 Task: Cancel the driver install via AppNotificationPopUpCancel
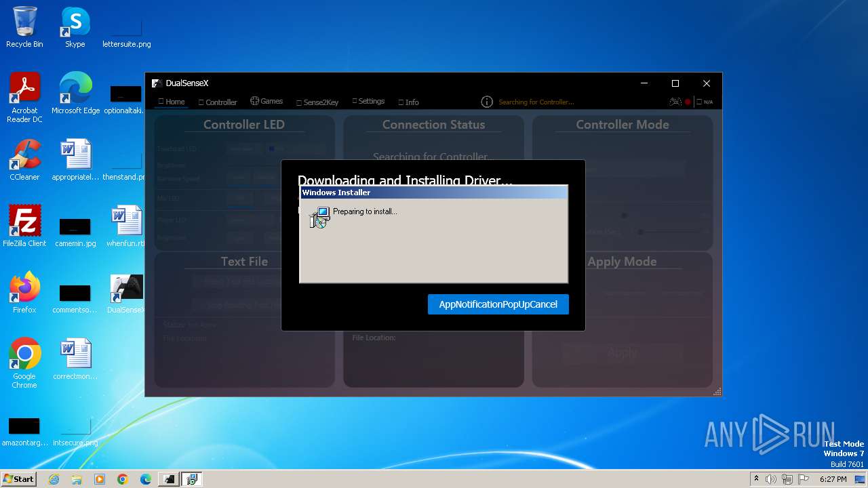tap(498, 304)
